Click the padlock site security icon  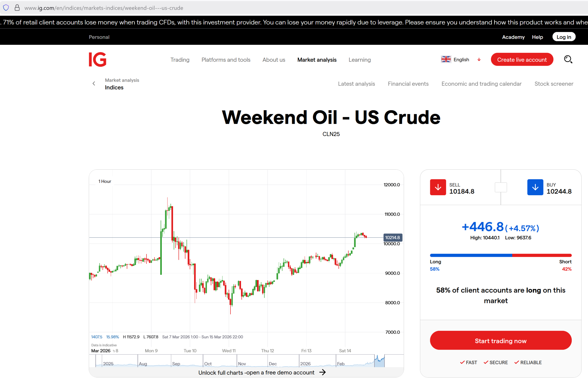(x=17, y=8)
